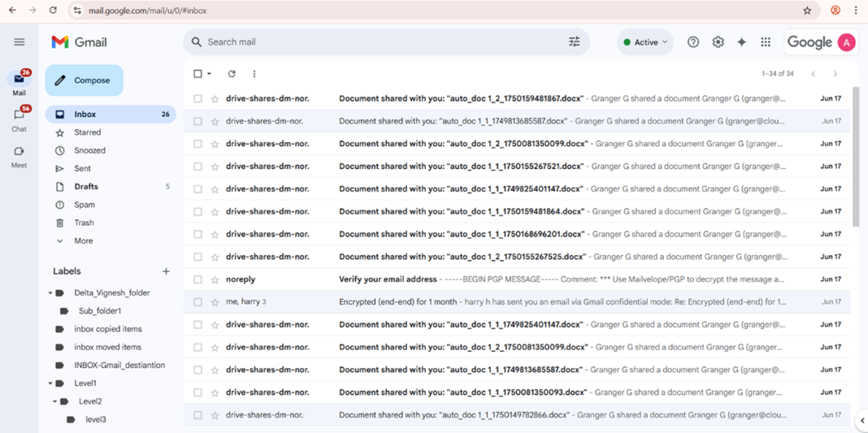Open the main menu hamburger icon
This screenshot has height=433, width=868.
(20, 42)
